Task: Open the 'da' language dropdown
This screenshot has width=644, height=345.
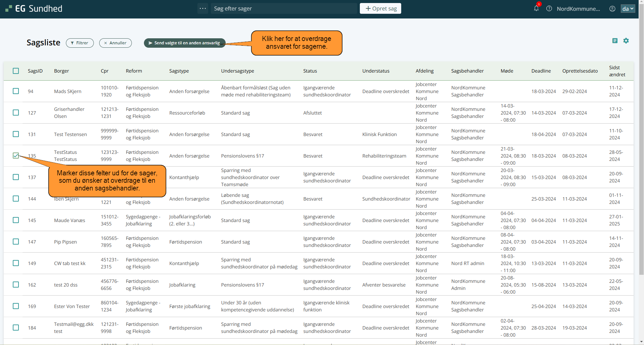Action: pyautogui.click(x=628, y=9)
